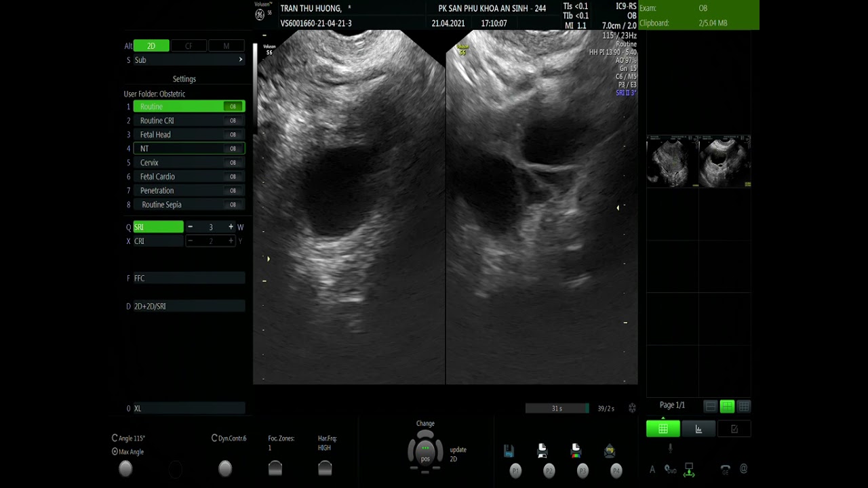Click the 'Page 1/1' label
Viewport: 868px width, 488px height.
tap(672, 405)
